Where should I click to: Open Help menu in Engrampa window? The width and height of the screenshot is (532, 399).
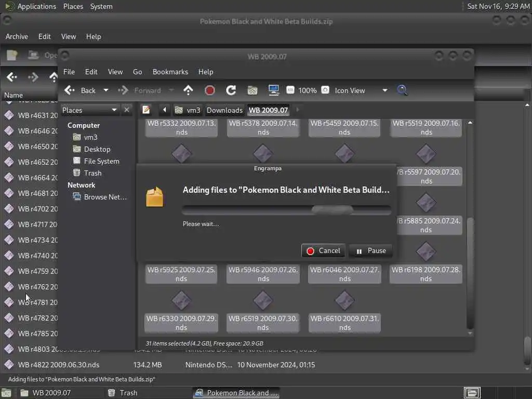click(94, 36)
